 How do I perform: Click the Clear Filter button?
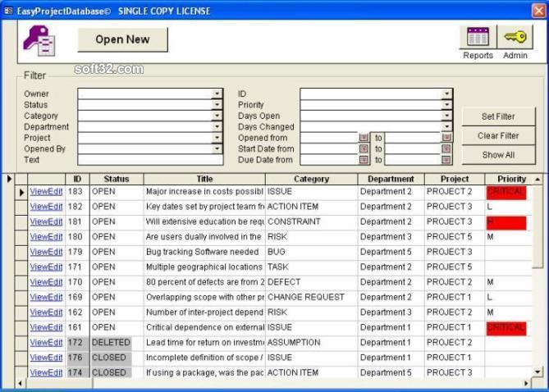(x=498, y=136)
